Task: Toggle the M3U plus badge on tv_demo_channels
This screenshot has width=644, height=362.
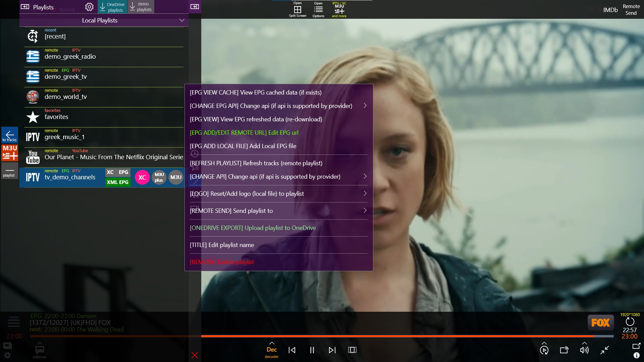Action: coord(159,177)
